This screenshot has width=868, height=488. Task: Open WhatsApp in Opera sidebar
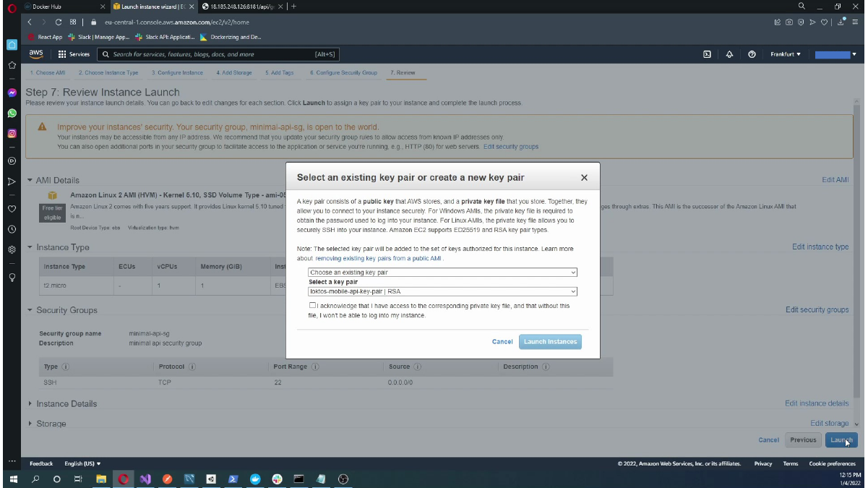tap(12, 114)
